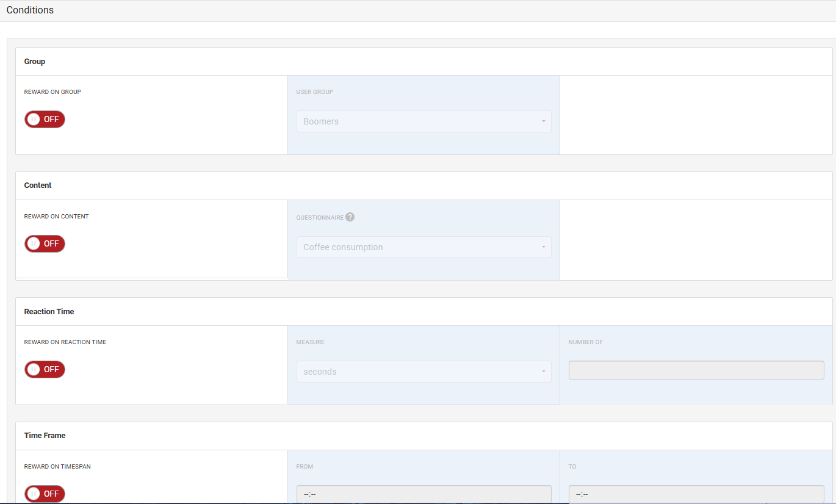Click the arrow on Questionnaire dropdown

(x=543, y=247)
